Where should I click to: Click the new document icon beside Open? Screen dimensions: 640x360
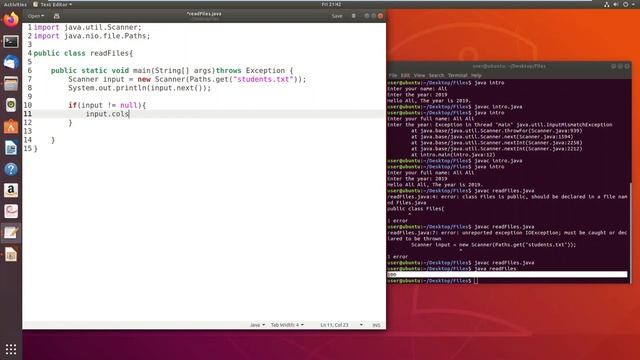click(x=57, y=16)
